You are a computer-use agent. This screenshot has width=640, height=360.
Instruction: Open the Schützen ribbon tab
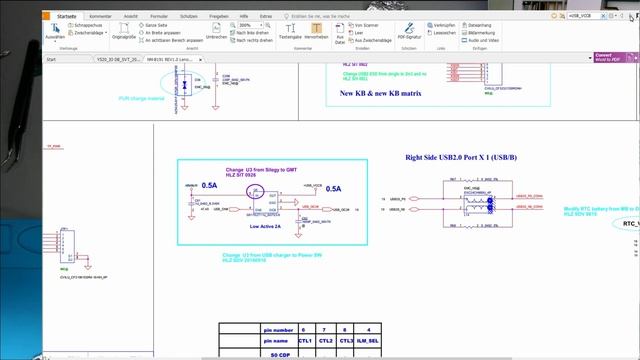189,16
